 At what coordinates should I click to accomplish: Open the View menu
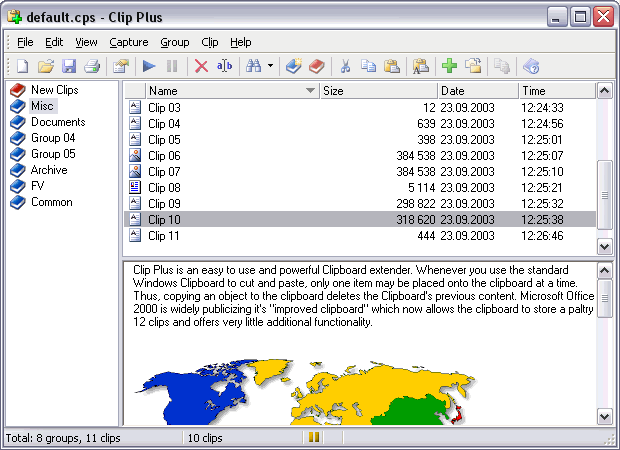(86, 42)
